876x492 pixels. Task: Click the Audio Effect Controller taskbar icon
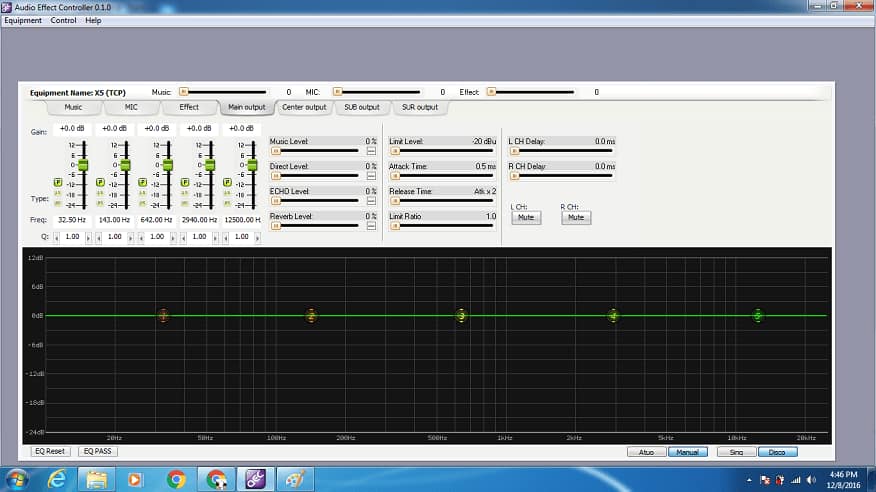(x=255, y=479)
